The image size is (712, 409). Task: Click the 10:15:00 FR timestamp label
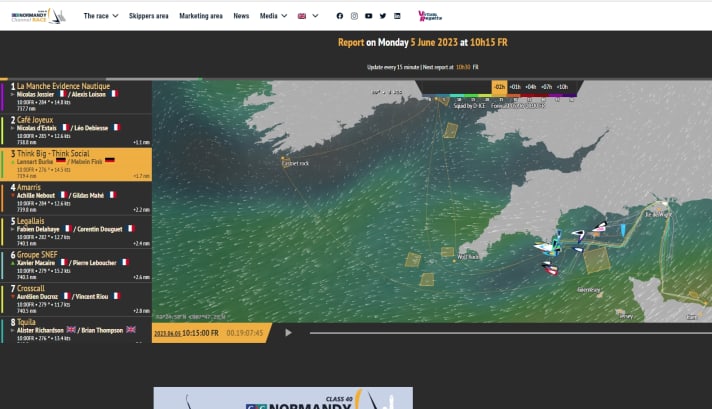(x=200, y=333)
